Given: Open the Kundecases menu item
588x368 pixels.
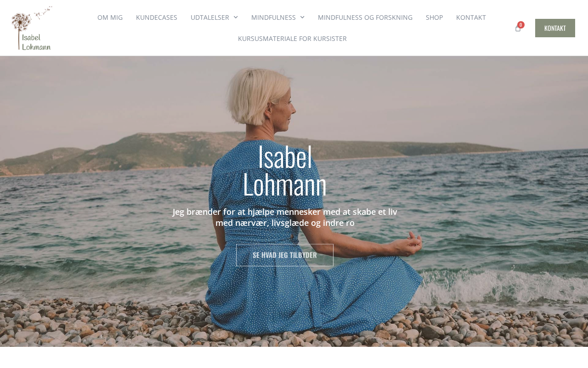Looking at the screenshot, I should pyautogui.click(x=157, y=17).
